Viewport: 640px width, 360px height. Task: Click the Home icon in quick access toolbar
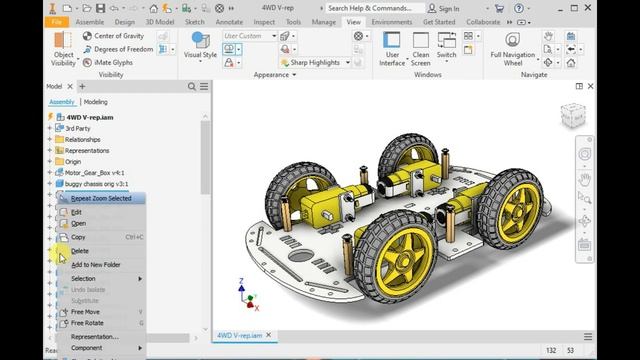(x=153, y=8)
